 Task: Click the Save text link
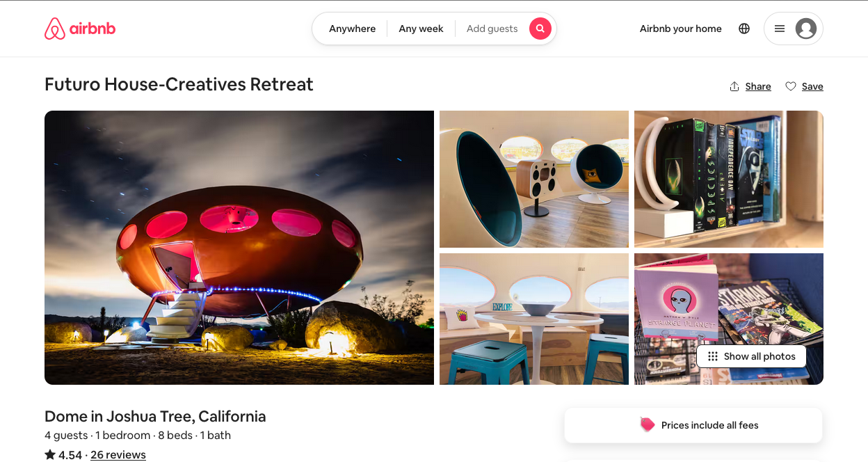coord(812,86)
